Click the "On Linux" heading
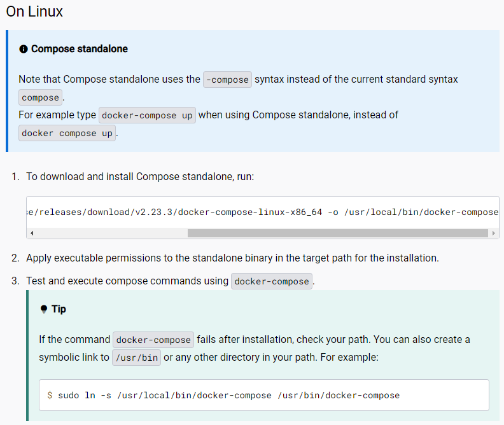This screenshot has width=504, height=425. tap(34, 11)
